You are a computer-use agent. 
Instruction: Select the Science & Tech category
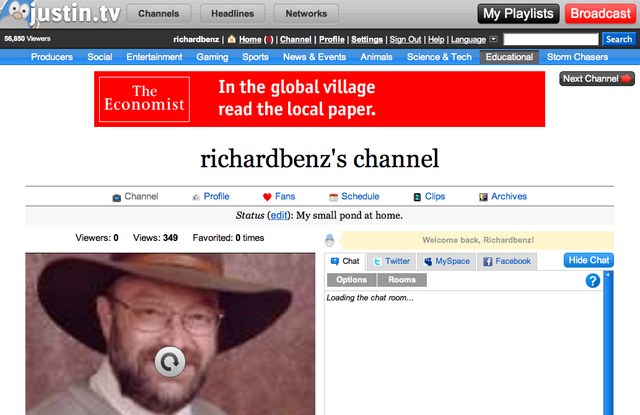coord(439,57)
